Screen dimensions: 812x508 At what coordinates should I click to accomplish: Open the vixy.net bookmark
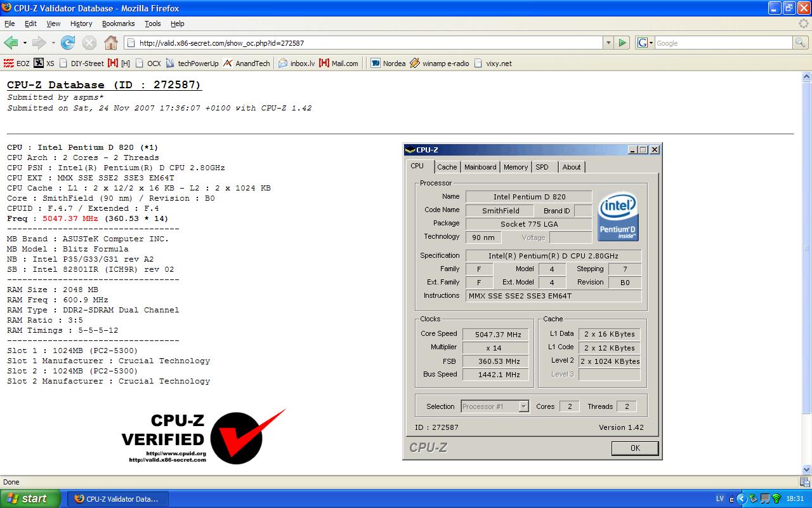pos(493,63)
